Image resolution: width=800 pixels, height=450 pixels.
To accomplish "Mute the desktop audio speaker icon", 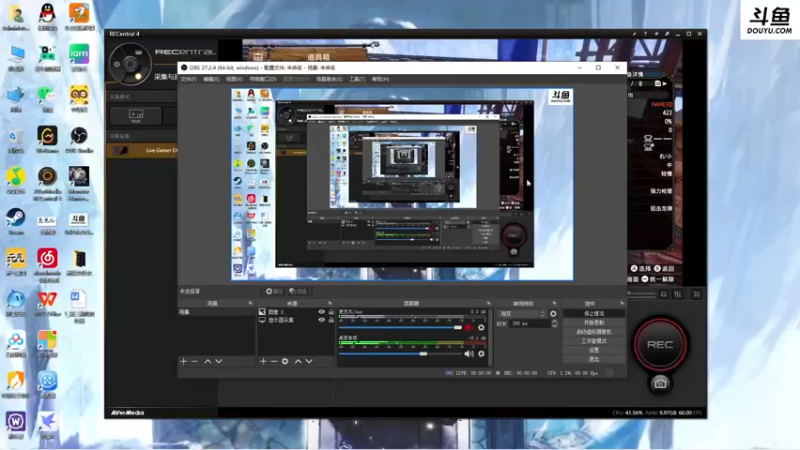I will pos(469,354).
